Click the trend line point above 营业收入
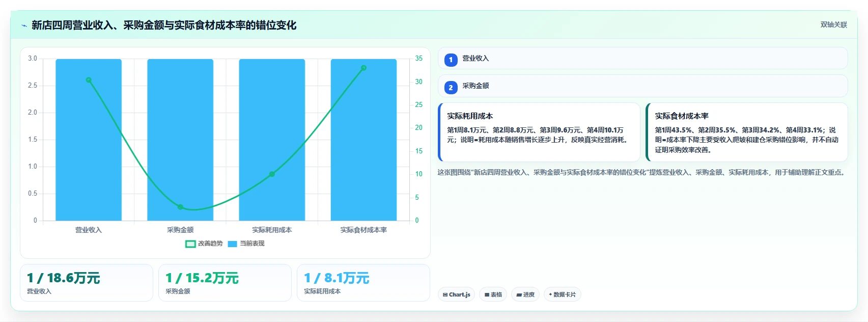Image resolution: width=868 pixels, height=322 pixels. [89, 80]
